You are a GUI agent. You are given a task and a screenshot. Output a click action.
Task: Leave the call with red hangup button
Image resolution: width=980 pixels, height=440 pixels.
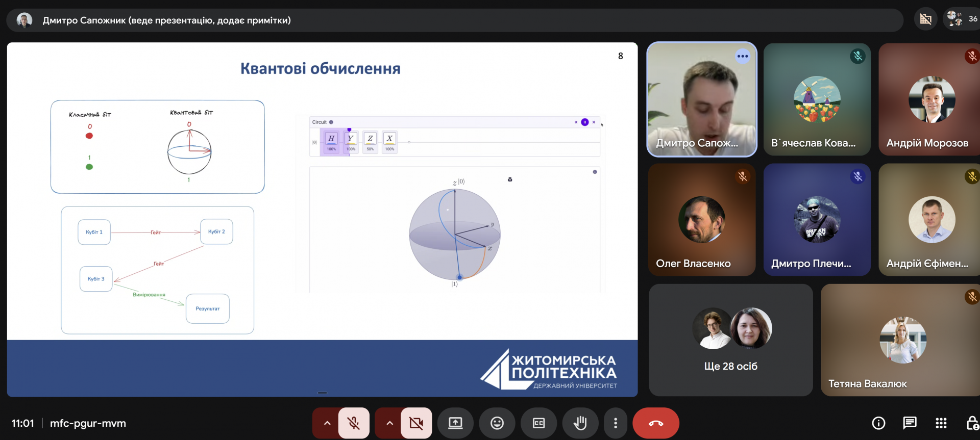pos(655,423)
